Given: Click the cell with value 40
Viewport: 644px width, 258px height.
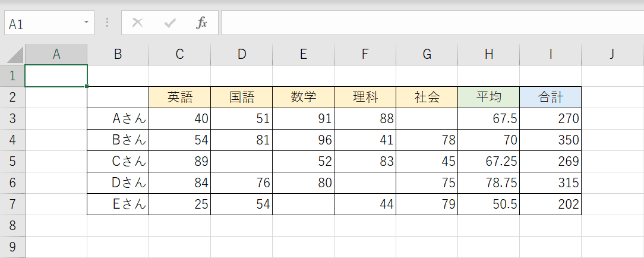Looking at the screenshot, I should [180, 119].
